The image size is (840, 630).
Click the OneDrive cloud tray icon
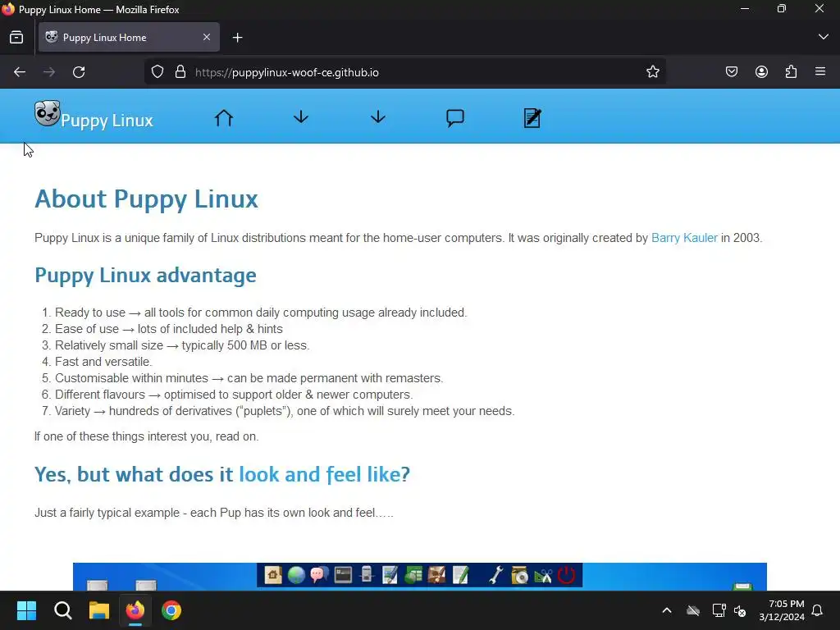click(693, 610)
